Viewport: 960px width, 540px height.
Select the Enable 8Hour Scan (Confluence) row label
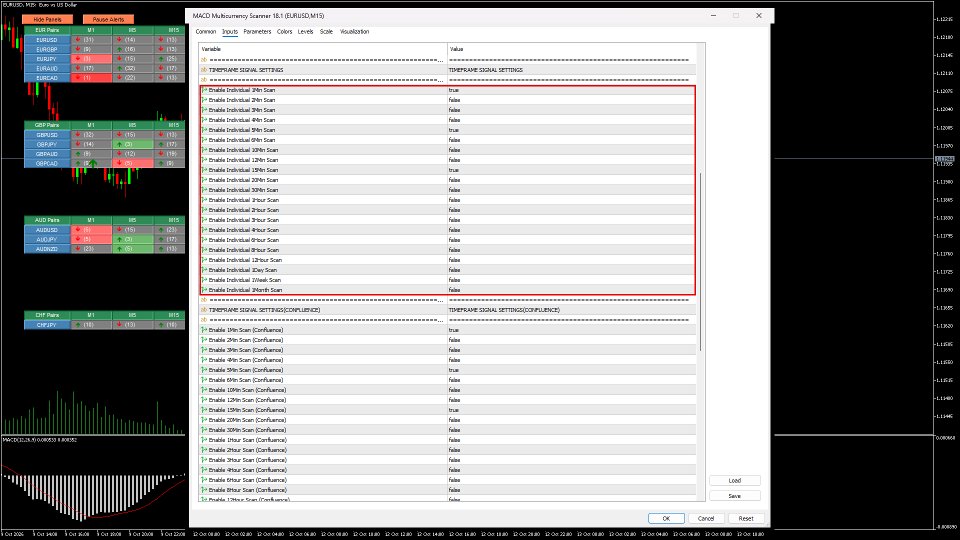click(x=247, y=490)
